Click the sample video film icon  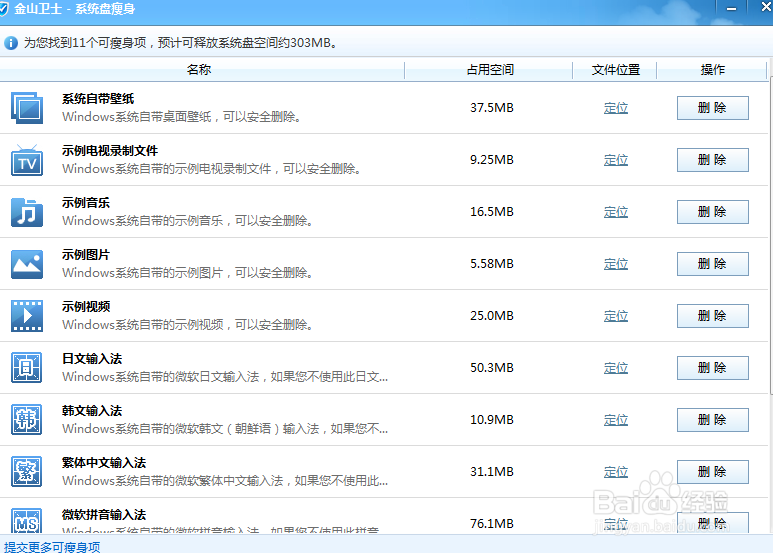point(27,316)
